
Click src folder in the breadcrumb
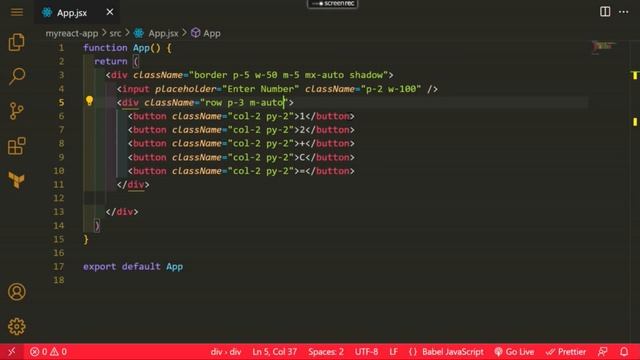116,33
